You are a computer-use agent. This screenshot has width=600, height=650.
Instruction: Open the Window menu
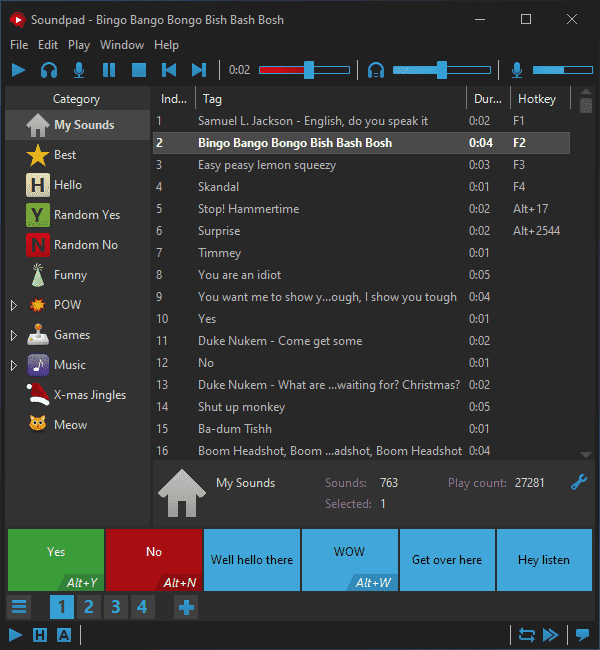tap(122, 45)
